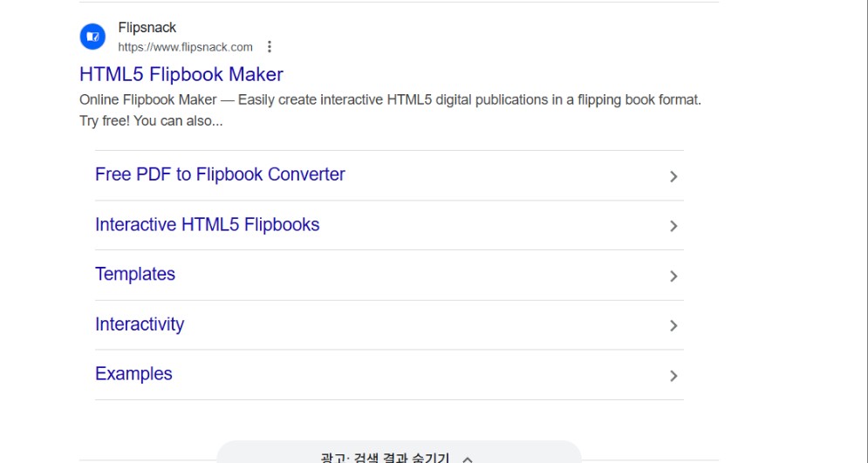The width and height of the screenshot is (868, 463).
Task: Open the Interactivity sitelink
Action: 140,324
